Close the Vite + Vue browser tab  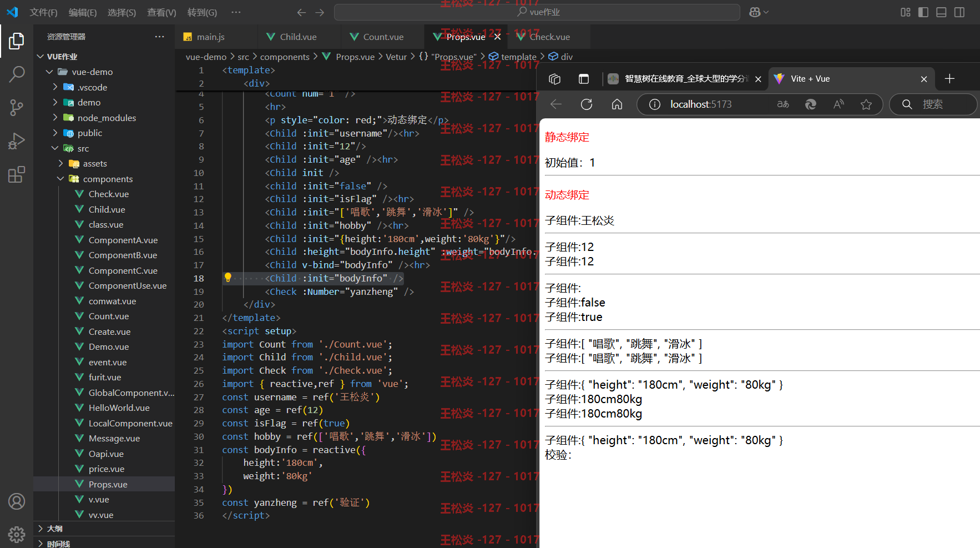click(924, 79)
